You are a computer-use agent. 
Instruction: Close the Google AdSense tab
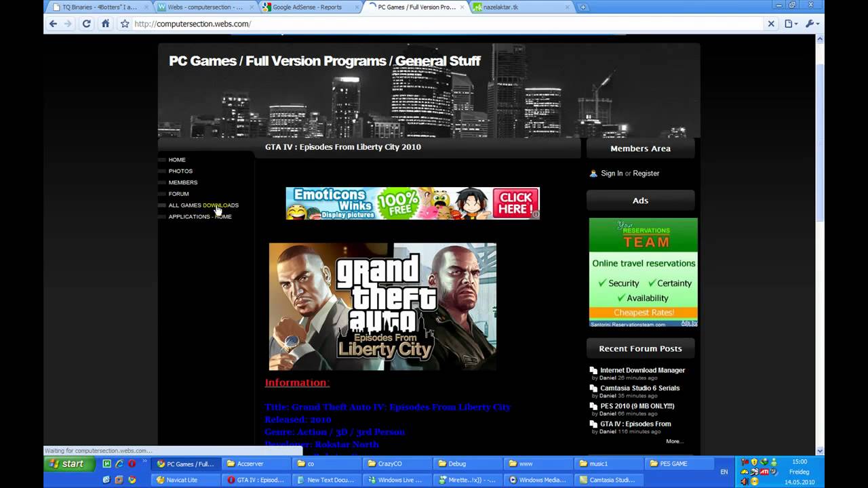356,7
